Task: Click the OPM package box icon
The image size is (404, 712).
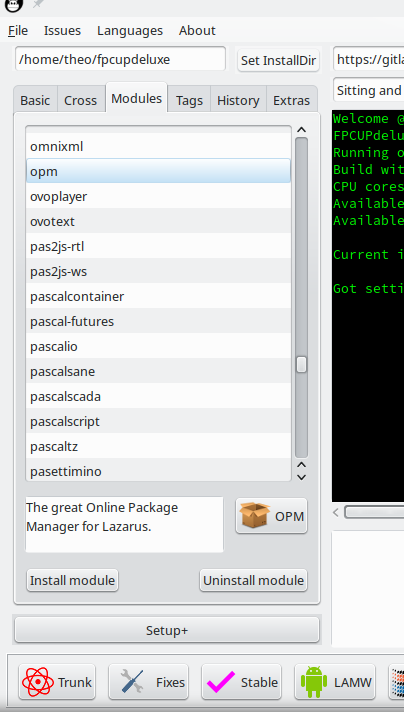Action: tap(255, 515)
